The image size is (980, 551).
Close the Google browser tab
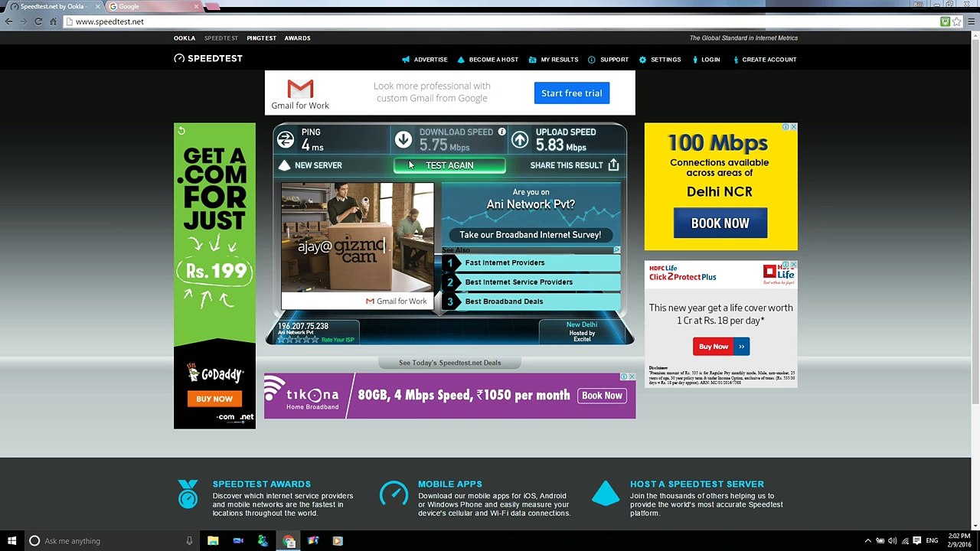[x=196, y=6]
